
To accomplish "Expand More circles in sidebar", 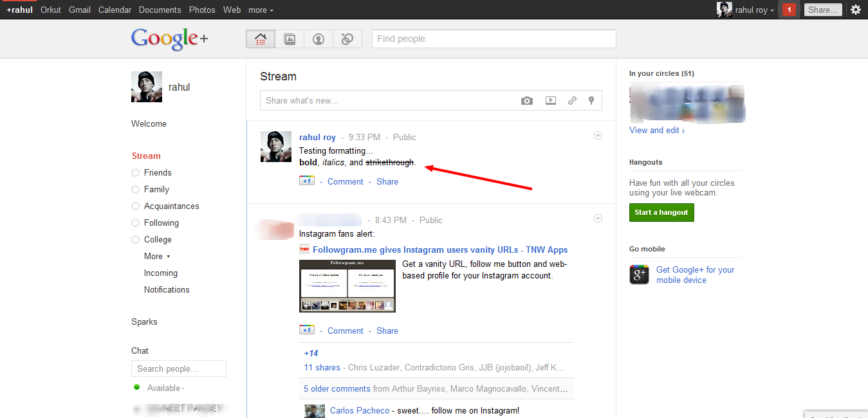I will click(157, 256).
